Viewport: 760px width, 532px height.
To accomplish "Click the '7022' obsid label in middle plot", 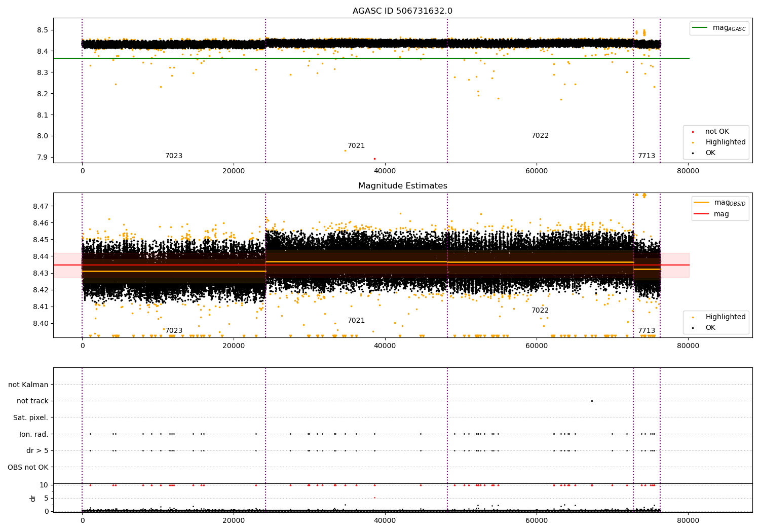I will coord(540,311).
